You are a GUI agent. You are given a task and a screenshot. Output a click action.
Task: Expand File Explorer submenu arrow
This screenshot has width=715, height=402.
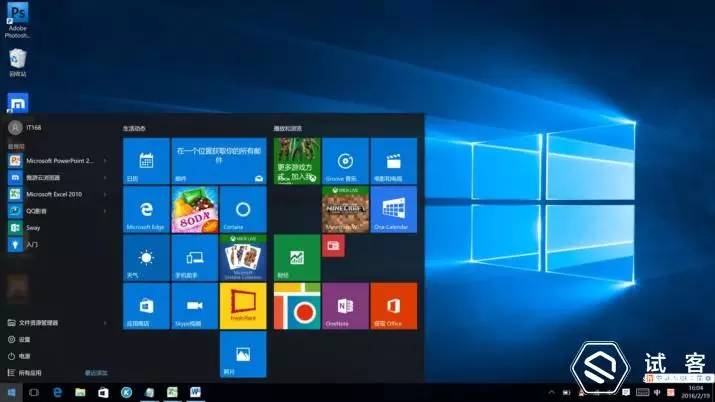[107, 323]
